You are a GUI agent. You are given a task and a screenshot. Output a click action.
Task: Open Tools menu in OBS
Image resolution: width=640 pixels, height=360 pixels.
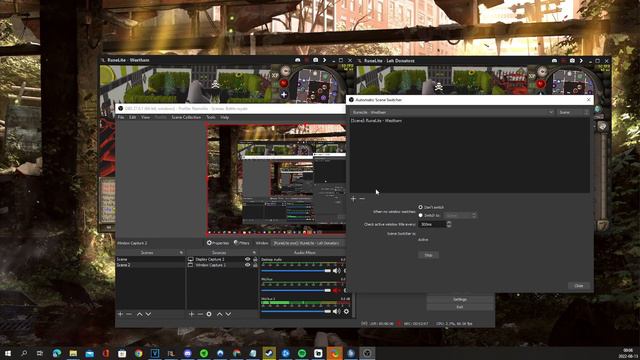211,117
